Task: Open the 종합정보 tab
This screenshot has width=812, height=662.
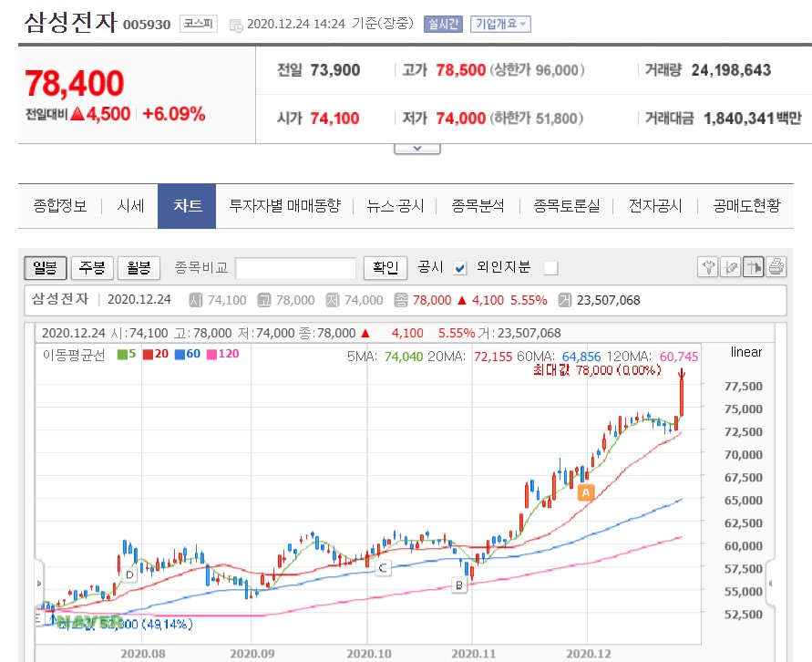Action: (x=60, y=206)
